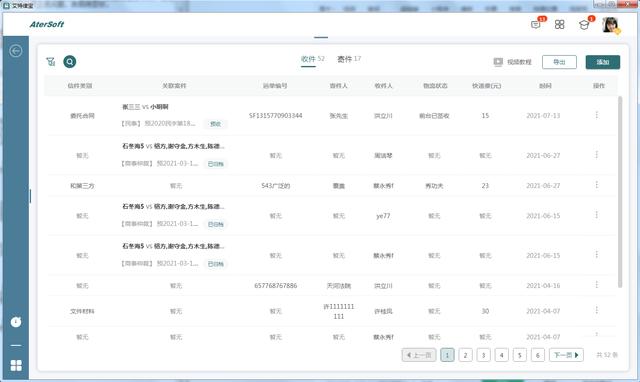This screenshot has width=640, height=382.
Task: Click the back arrow in the left sidebar
Action: [x=16, y=51]
